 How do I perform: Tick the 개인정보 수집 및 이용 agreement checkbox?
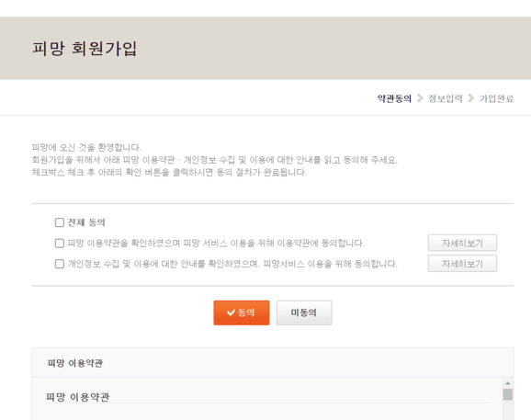[x=60, y=264]
